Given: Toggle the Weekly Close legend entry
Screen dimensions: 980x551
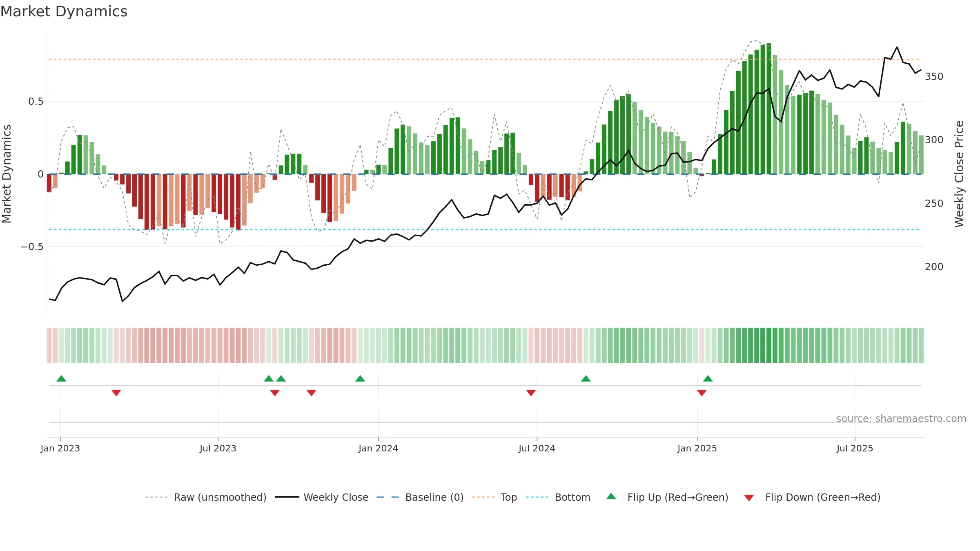Looking at the screenshot, I should point(322,497).
